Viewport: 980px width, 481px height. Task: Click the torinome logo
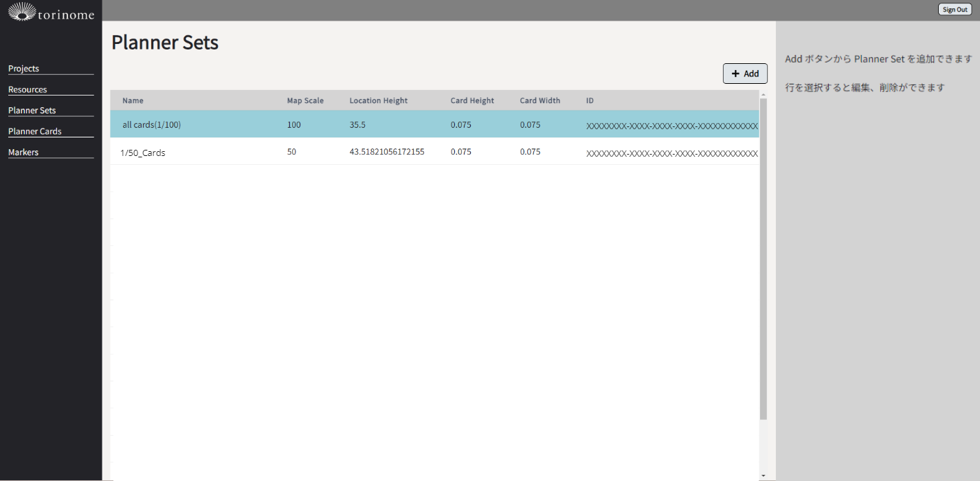tap(51, 12)
